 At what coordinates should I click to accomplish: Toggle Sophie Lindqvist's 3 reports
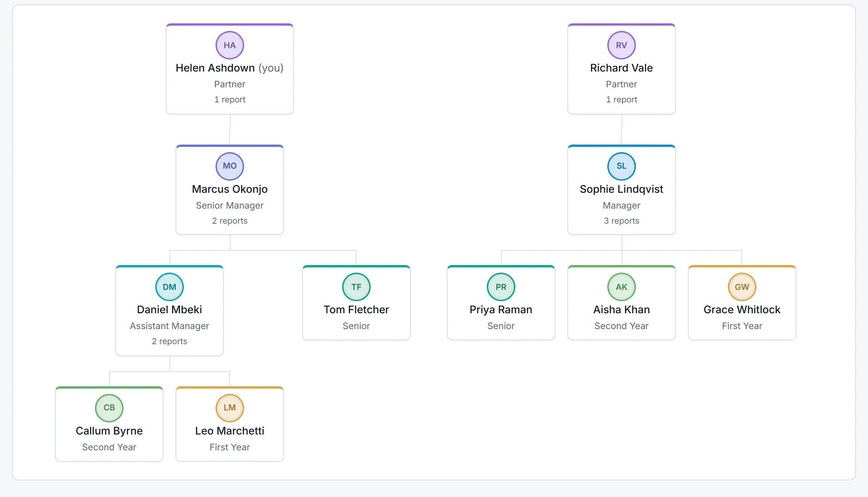[622, 221]
